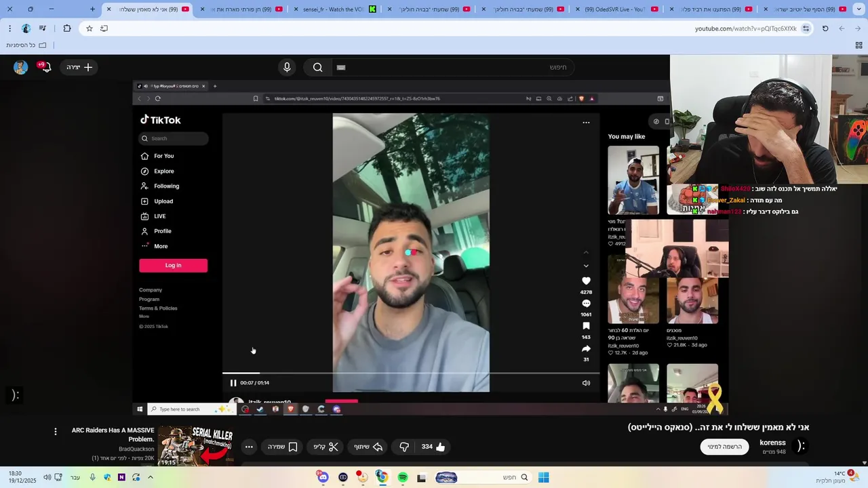This screenshot has height=488, width=868.
Task: Start YouTube voice search with microphone
Action: (287, 67)
